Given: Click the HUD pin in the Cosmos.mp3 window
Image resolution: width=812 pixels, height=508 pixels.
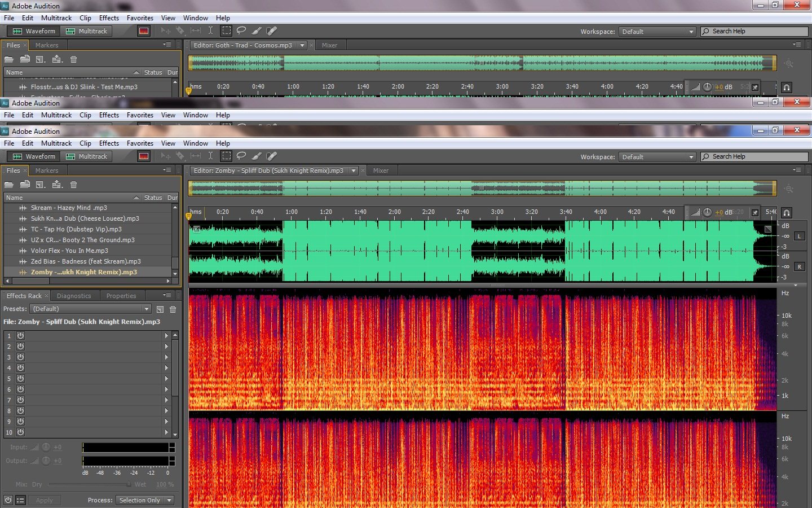Looking at the screenshot, I should click(x=755, y=87).
